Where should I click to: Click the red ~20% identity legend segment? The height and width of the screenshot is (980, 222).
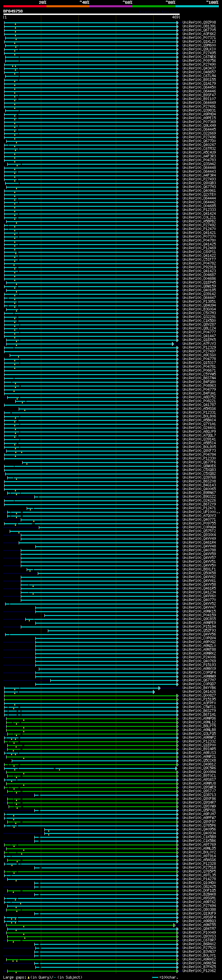click(25, 6)
